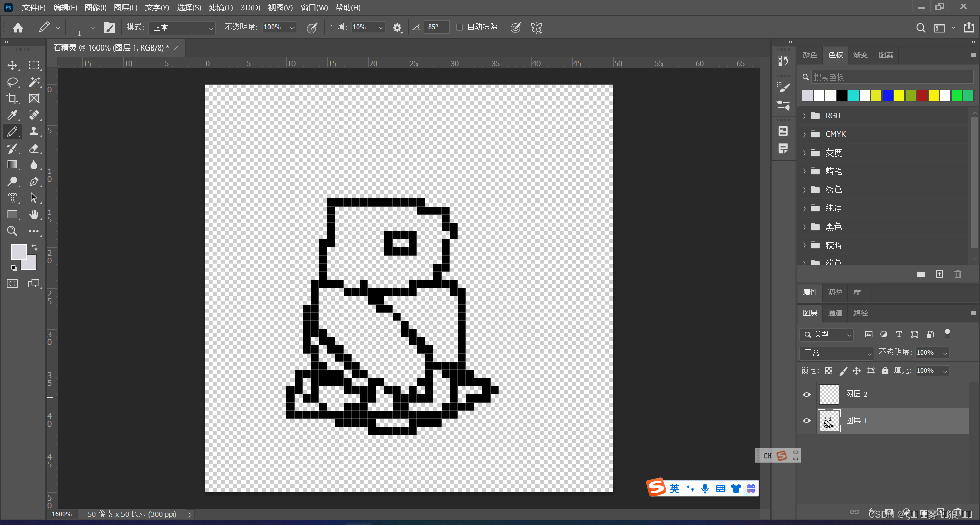
Task: Select the Frame tool
Action: [x=34, y=98]
